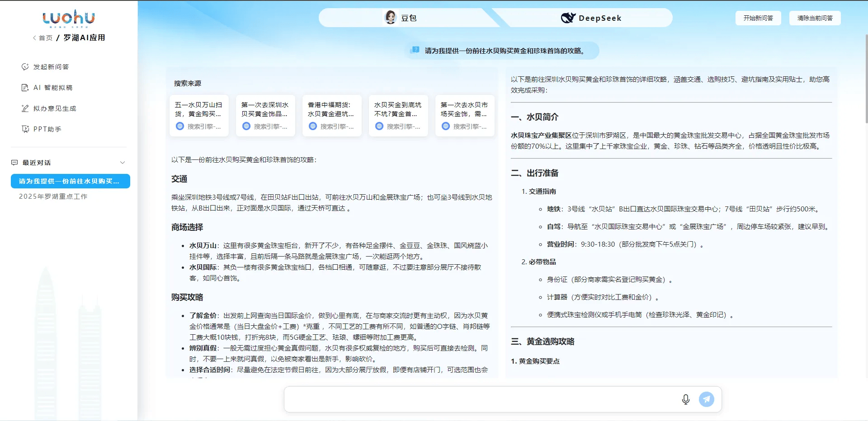Click the 拟办意见生成 pen icon
This screenshot has height=421, width=868.
point(25,108)
